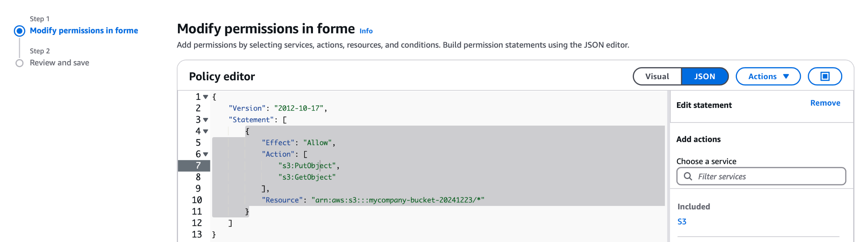The height and width of the screenshot is (242, 868).
Task: Click the Review and save step label
Action: pos(60,63)
